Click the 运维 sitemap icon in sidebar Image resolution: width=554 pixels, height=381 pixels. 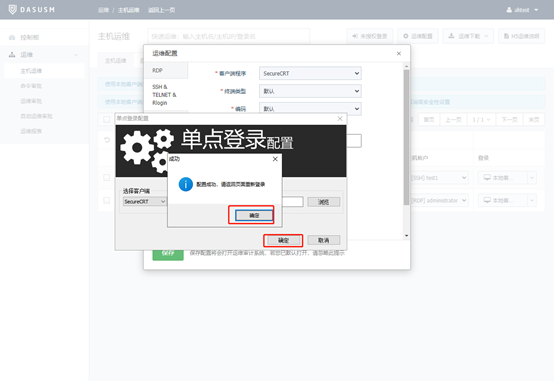pyautogui.click(x=12, y=54)
